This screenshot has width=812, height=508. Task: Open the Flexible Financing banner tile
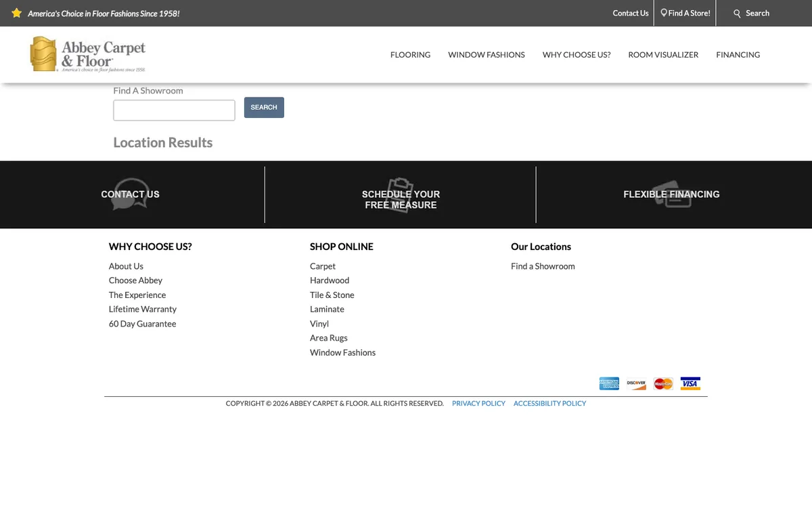tap(671, 194)
